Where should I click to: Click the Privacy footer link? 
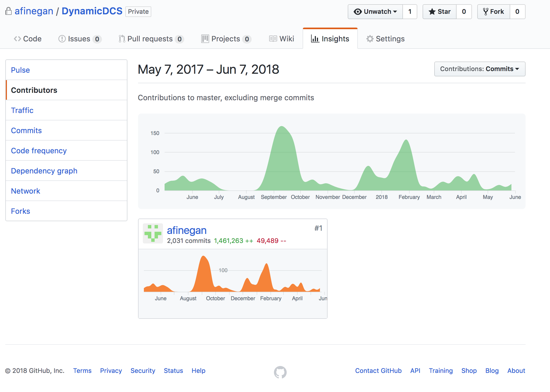111,371
